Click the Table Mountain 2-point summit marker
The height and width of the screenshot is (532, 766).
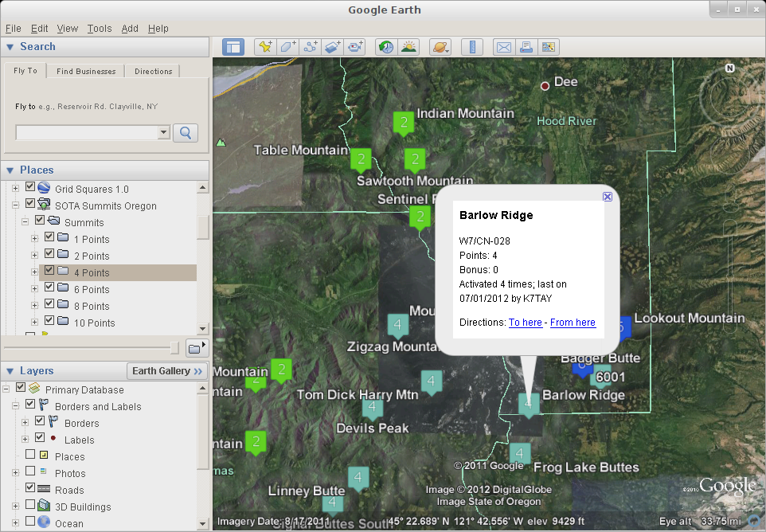pyautogui.click(x=361, y=160)
